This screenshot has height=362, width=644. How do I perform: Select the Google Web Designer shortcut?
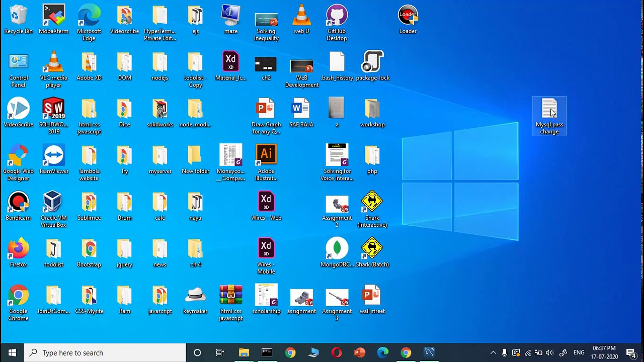pyautogui.click(x=18, y=163)
